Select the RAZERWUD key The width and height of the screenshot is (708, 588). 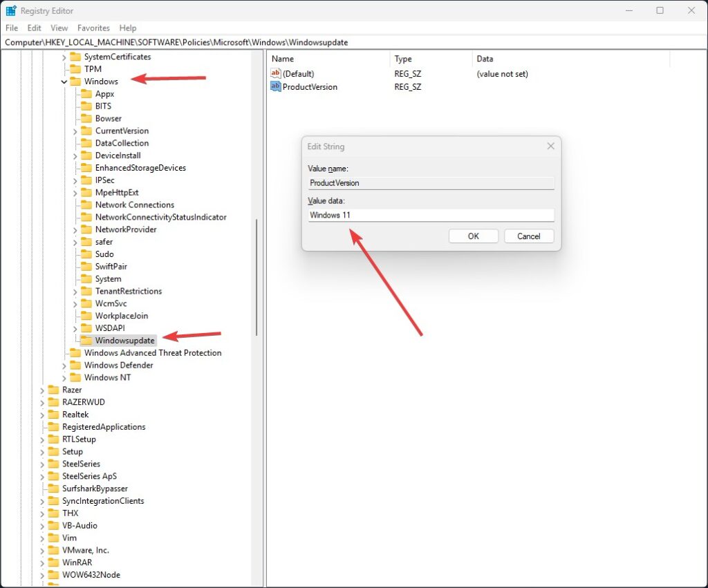coord(84,402)
